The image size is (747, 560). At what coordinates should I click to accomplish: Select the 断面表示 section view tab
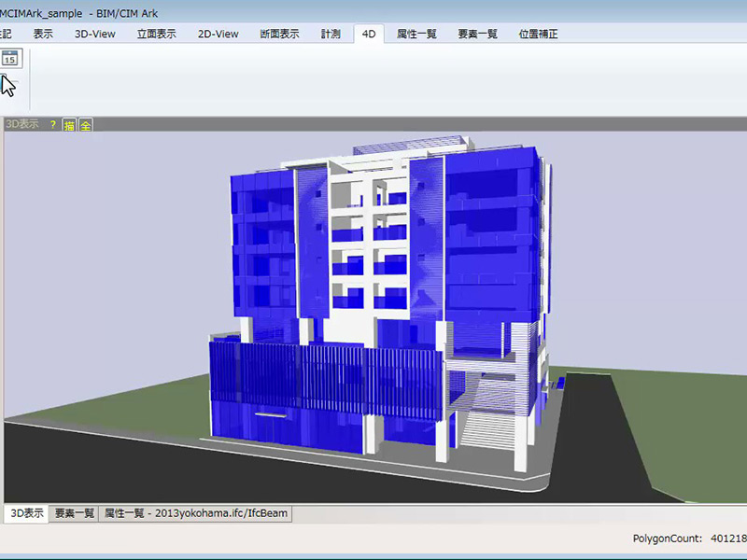[x=279, y=34]
